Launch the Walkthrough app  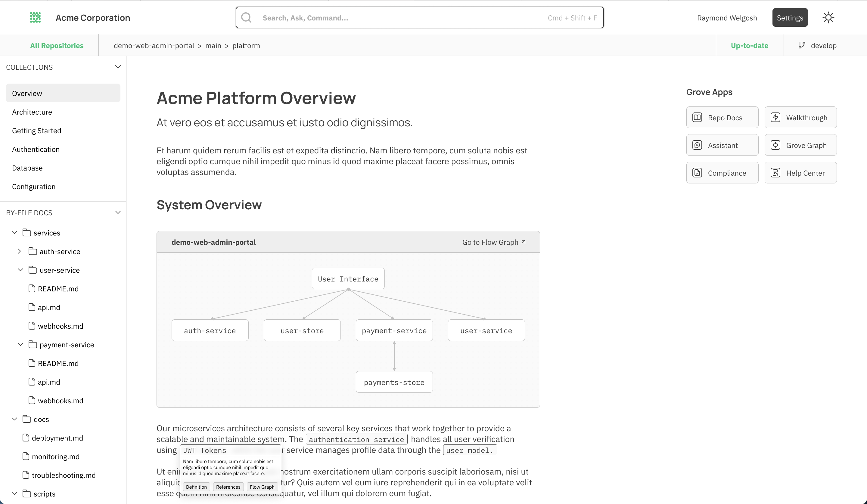(800, 118)
